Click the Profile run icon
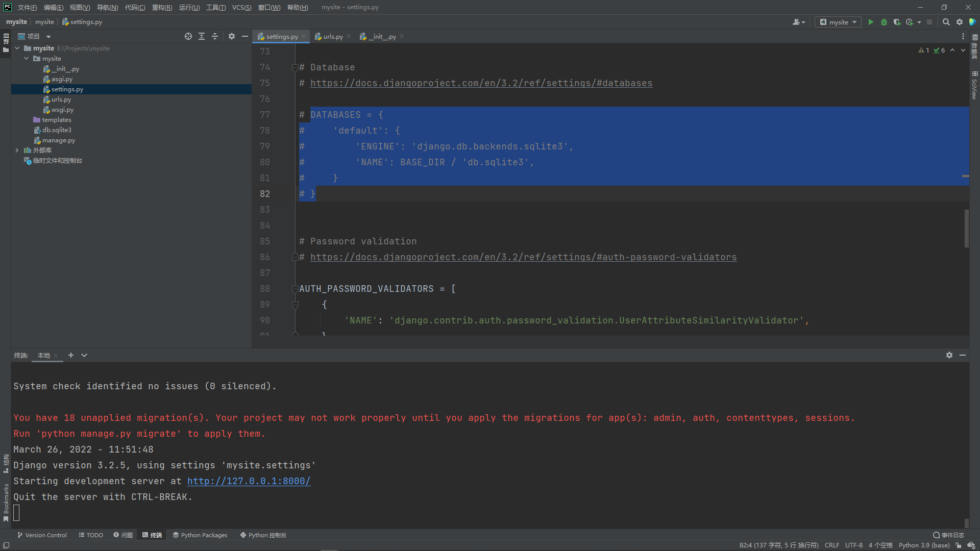Screen dimensions: 980x551 pyautogui.click(x=909, y=22)
